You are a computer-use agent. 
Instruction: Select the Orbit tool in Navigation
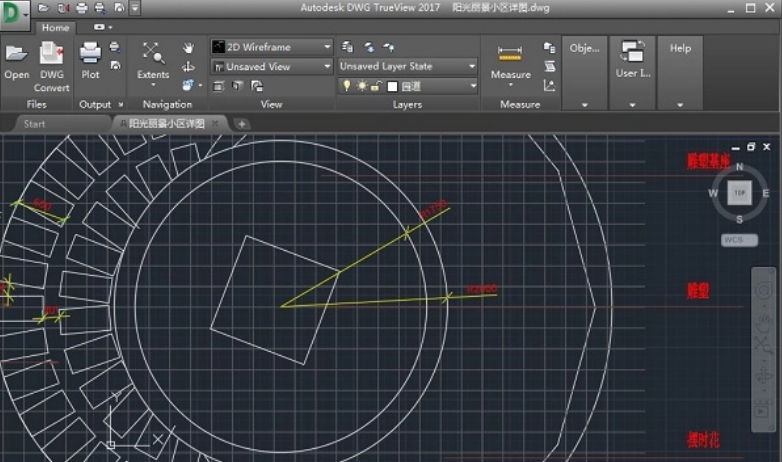[x=188, y=66]
